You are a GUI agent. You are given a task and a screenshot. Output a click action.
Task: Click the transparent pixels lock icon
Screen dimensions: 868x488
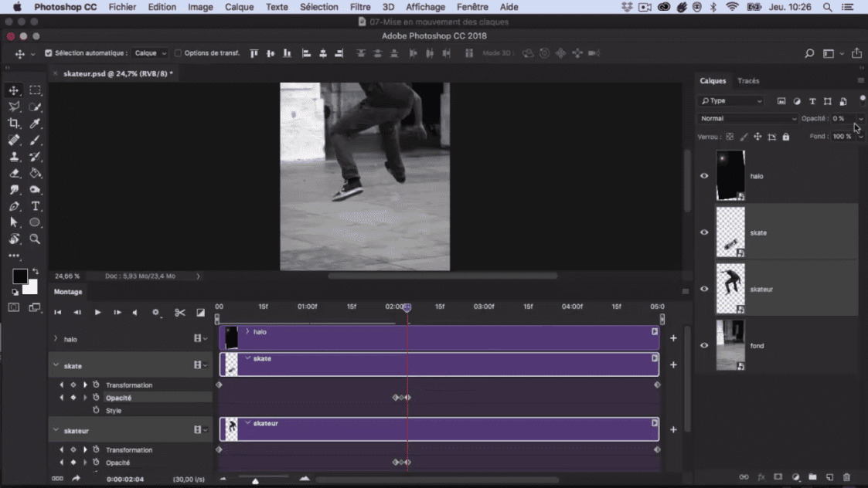(728, 136)
